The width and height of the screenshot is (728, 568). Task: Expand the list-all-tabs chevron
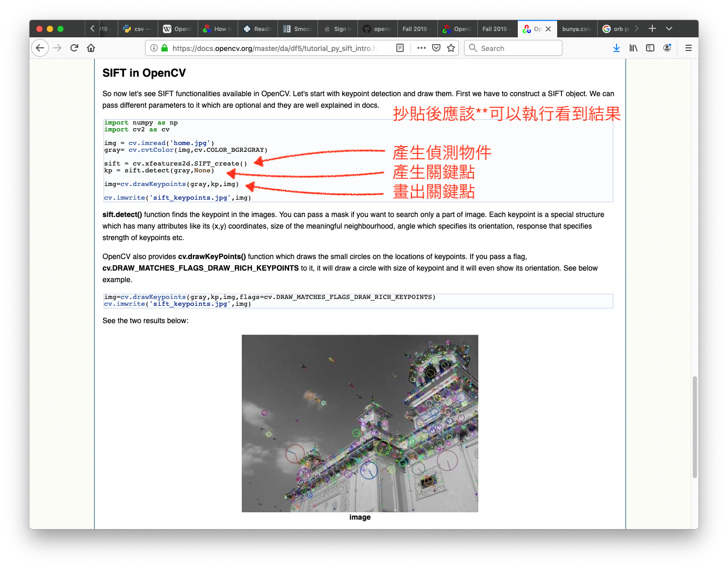pos(669,28)
